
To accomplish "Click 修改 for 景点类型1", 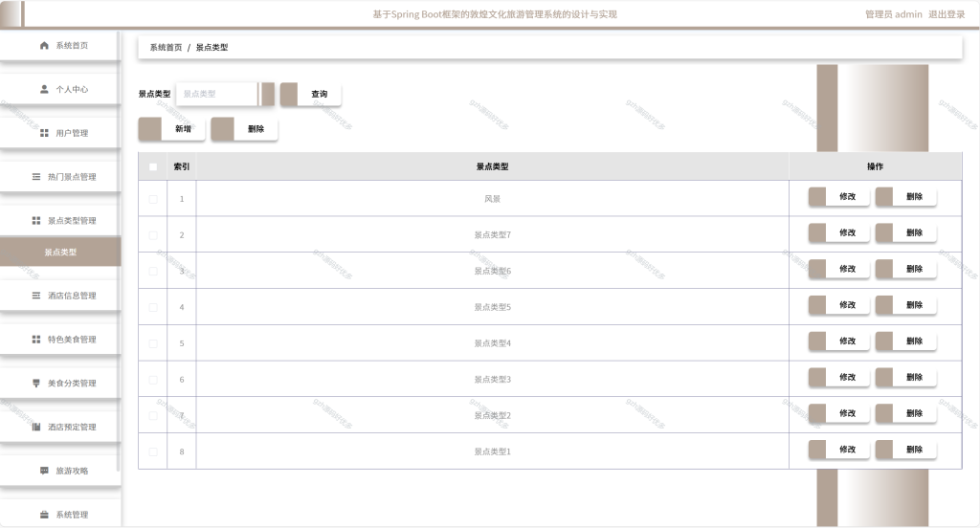I will [x=838, y=450].
